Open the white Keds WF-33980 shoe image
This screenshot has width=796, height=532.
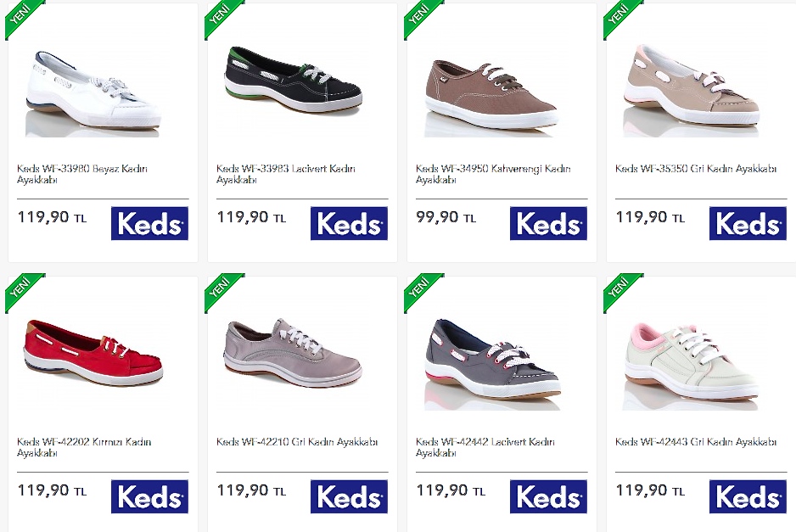click(x=92, y=93)
